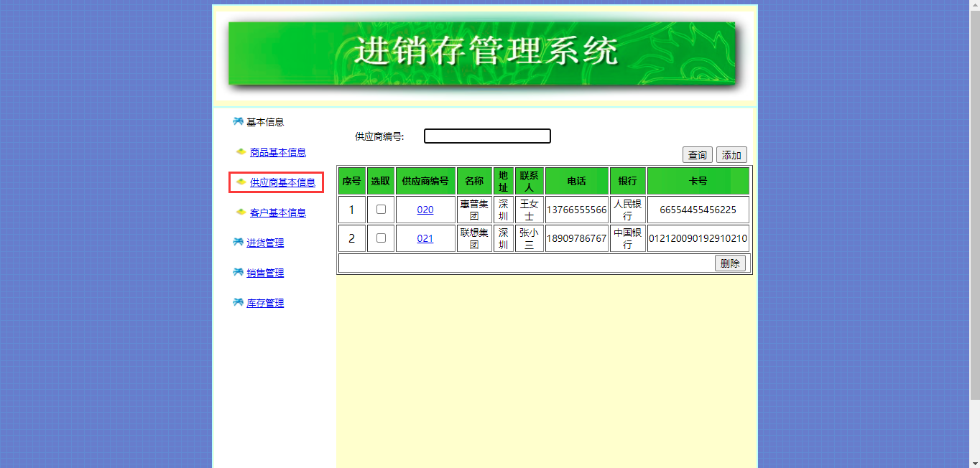Click the 供应商编号: search label
The image size is (980, 468).
(379, 136)
